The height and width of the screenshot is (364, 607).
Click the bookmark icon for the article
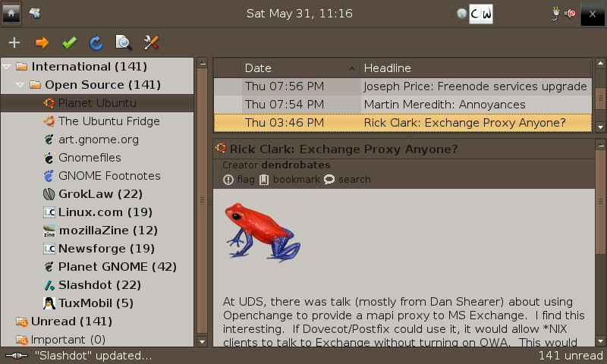point(264,180)
